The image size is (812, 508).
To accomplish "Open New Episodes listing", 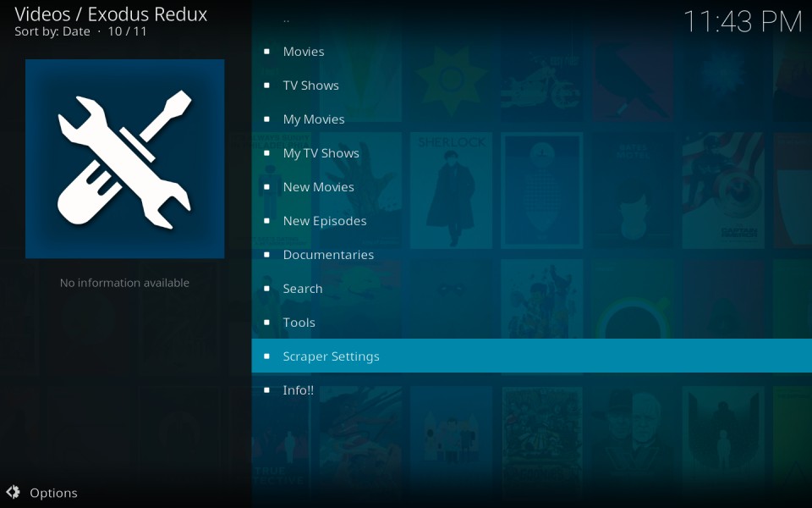I will [x=531, y=221].
